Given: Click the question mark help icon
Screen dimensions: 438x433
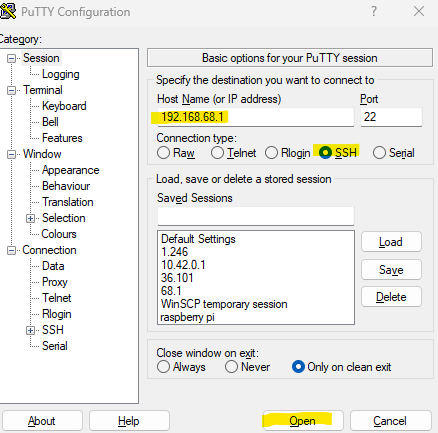Looking at the screenshot, I should point(374,12).
